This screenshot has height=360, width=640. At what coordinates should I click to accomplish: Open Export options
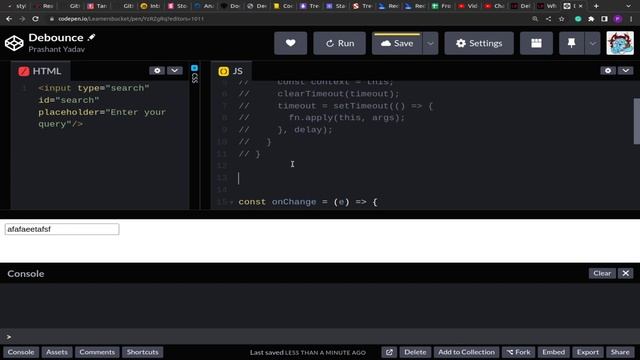pos(588,352)
